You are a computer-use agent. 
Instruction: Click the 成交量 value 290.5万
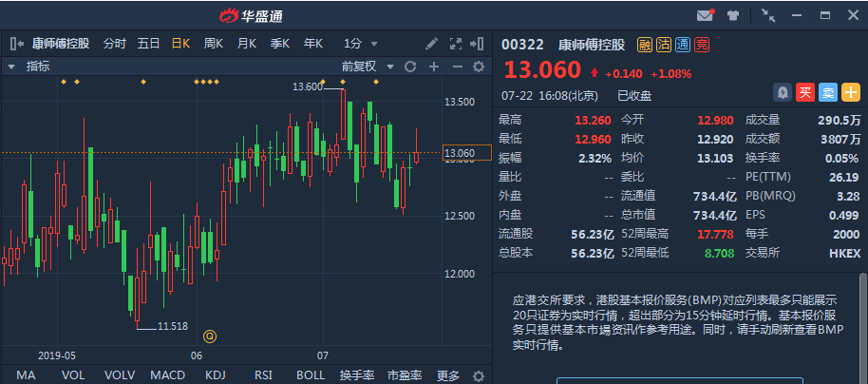pyautogui.click(x=839, y=121)
